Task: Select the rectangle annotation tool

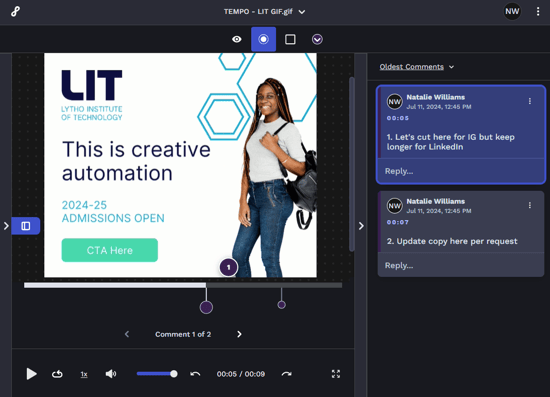Action: [x=290, y=39]
